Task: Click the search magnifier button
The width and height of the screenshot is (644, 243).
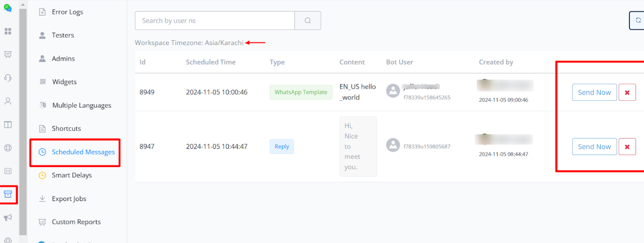Action: 308,21
